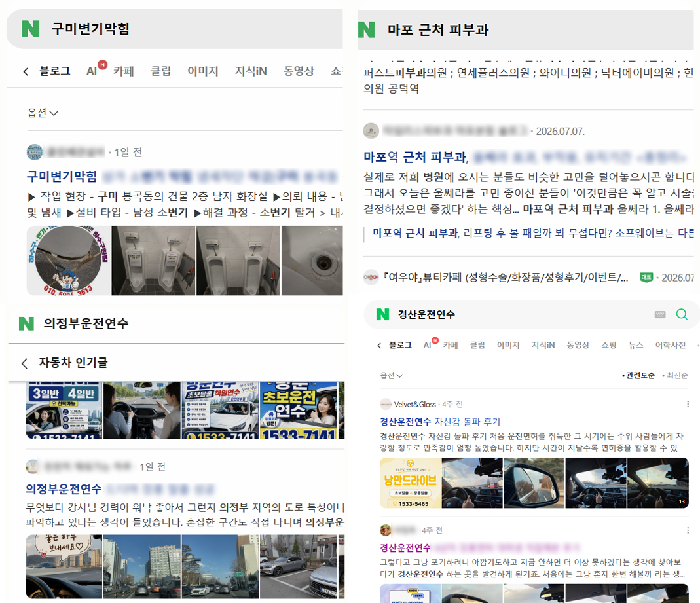The image size is (700, 603).
Task: Sort 경산운전연수 results by 최신순
Action: (x=675, y=375)
